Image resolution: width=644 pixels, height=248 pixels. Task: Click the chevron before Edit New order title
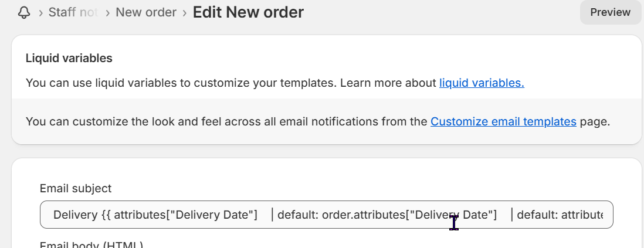[x=185, y=13]
